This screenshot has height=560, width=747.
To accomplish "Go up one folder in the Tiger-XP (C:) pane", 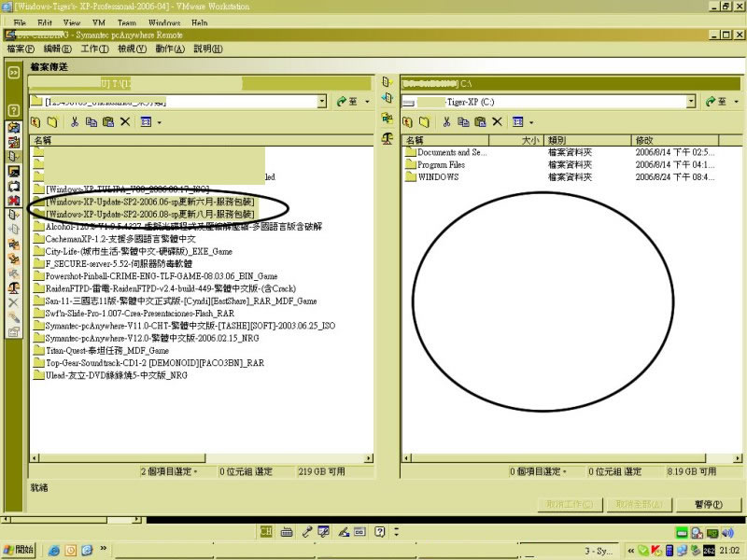I will tap(407, 122).
